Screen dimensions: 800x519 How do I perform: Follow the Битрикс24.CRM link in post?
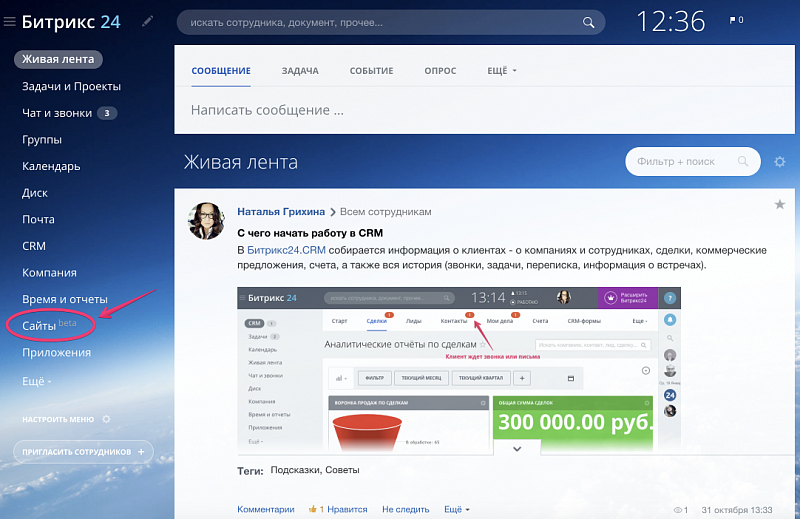pos(286,250)
